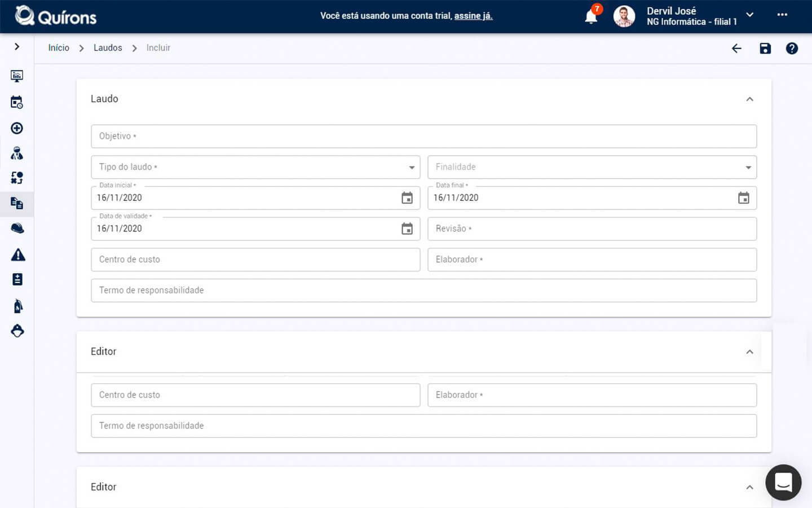Click the notifications bell icon

(x=591, y=16)
